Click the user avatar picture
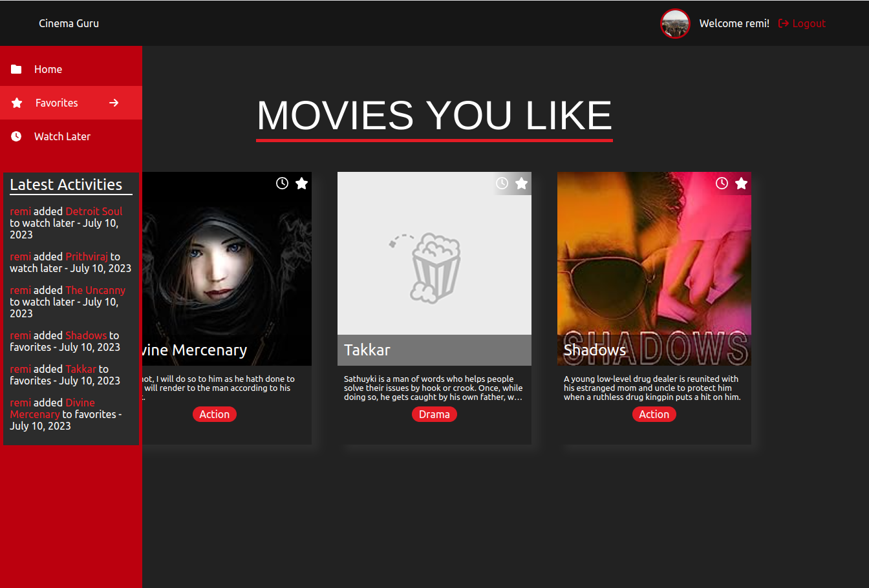The height and width of the screenshot is (588, 869). click(675, 24)
